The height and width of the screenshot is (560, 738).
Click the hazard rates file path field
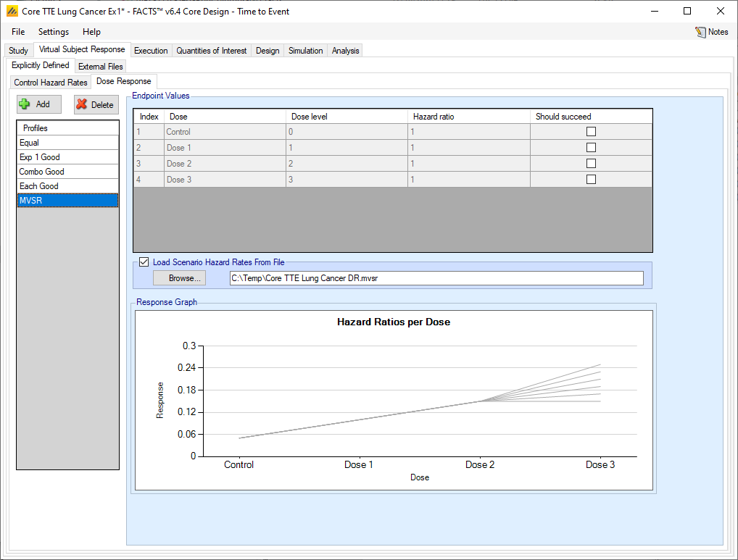(436, 278)
